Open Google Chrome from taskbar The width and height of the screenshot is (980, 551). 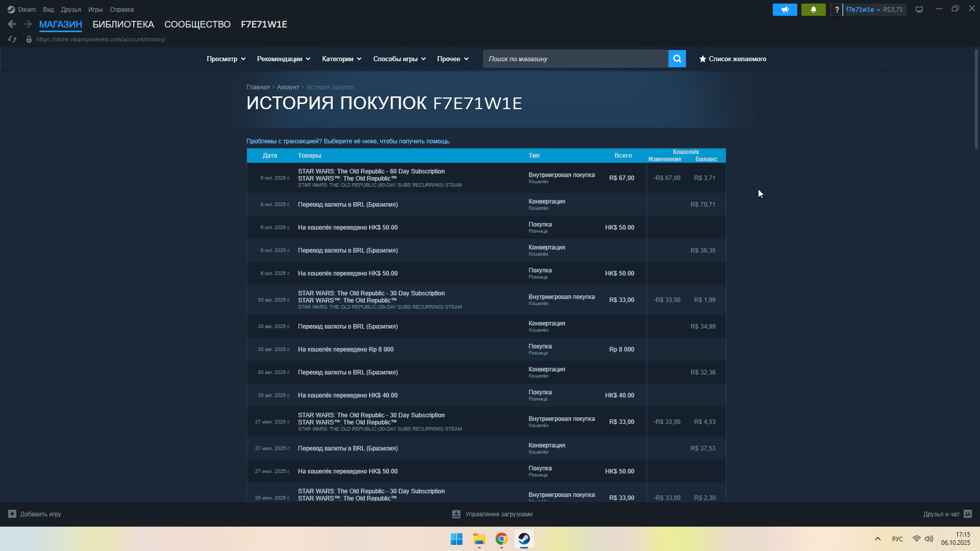coord(501,539)
